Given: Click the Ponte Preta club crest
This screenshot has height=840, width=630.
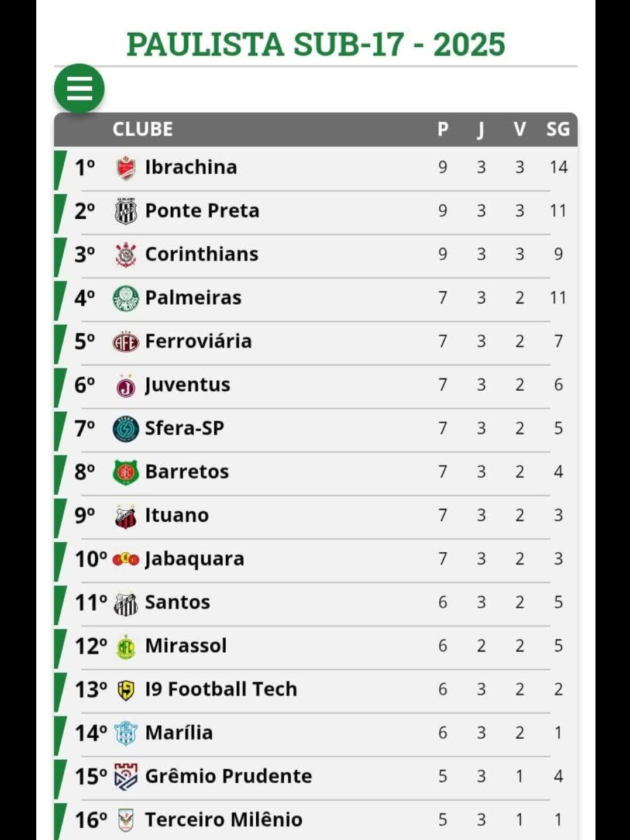Looking at the screenshot, I should pyautogui.click(x=126, y=211).
